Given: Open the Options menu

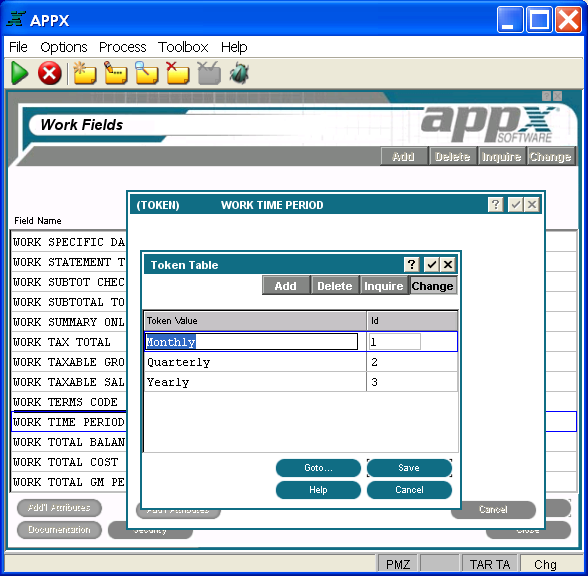Looking at the screenshot, I should pyautogui.click(x=64, y=47).
